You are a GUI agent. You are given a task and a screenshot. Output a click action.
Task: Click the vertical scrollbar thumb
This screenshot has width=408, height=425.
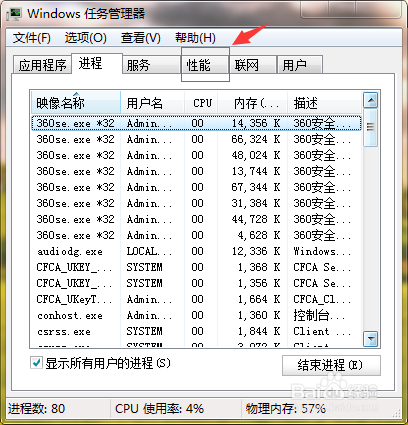pyautogui.click(x=370, y=127)
